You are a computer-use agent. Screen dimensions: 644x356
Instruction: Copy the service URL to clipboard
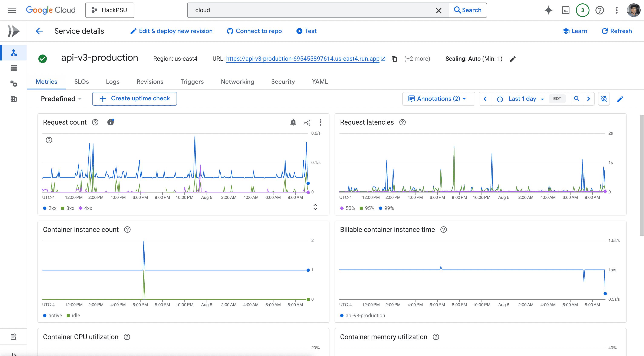(x=394, y=59)
